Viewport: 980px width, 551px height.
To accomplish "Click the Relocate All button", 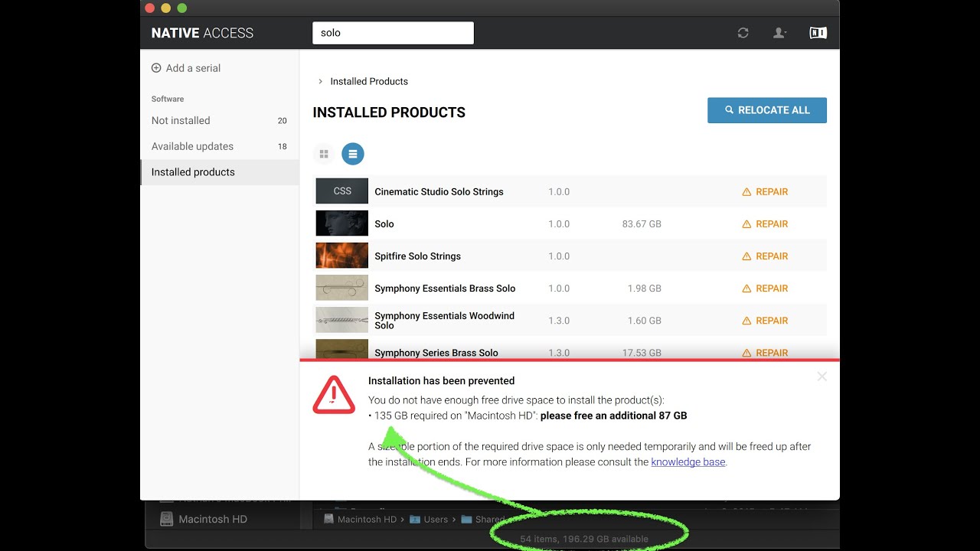I will click(x=767, y=110).
